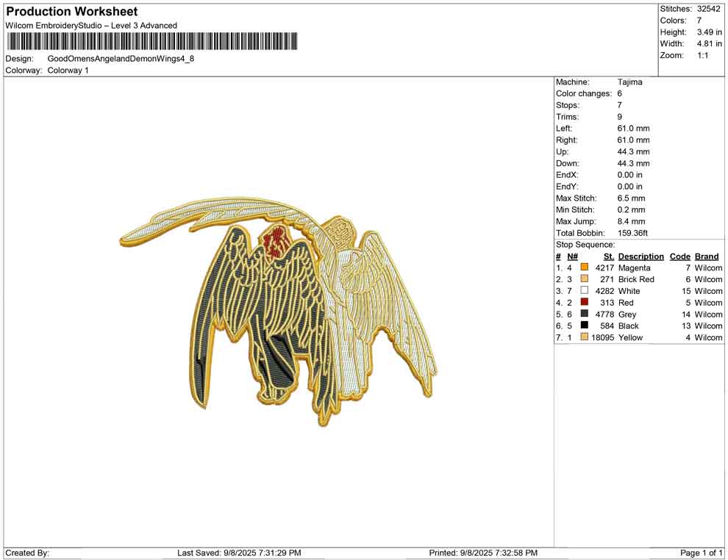This screenshot has height=560, width=728.
Task: Click the 'Page 1 of 1' footer text
Action: (701, 553)
